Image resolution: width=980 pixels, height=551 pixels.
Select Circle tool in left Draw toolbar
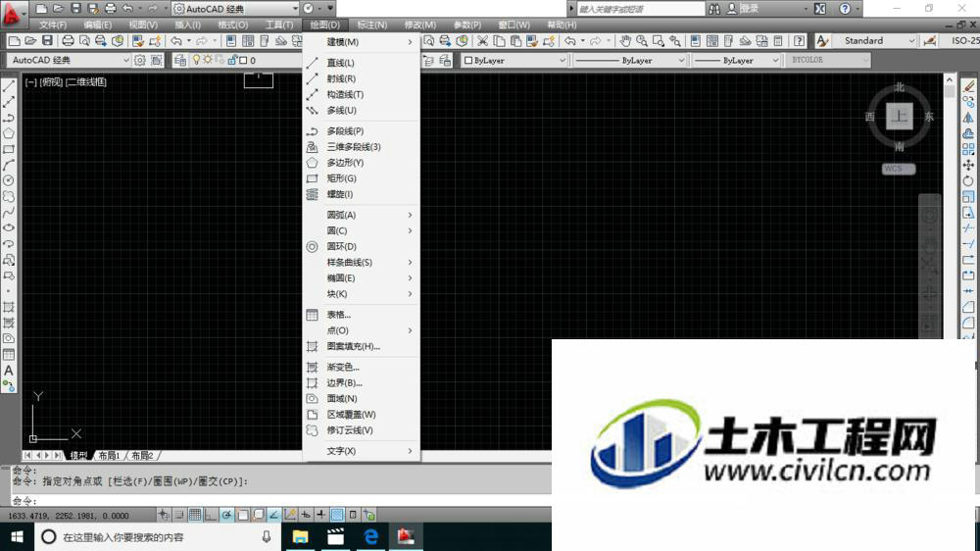pos(9,180)
